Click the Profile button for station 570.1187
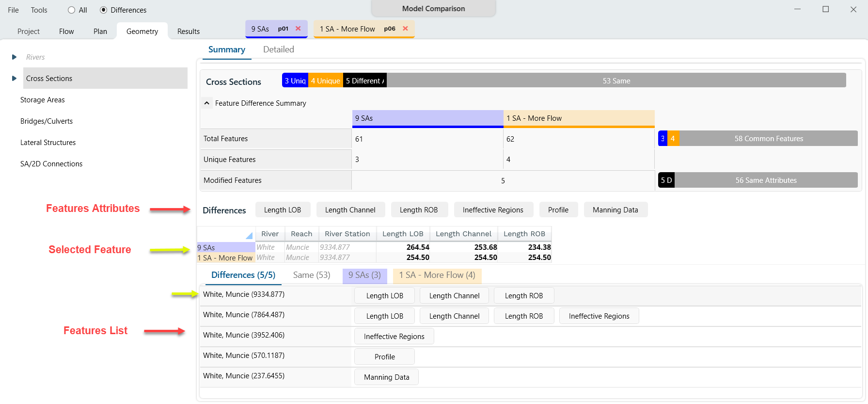 [384, 357]
